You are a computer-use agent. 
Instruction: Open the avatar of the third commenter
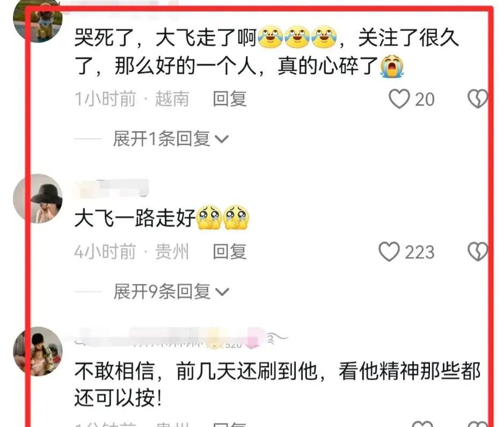[38, 351]
